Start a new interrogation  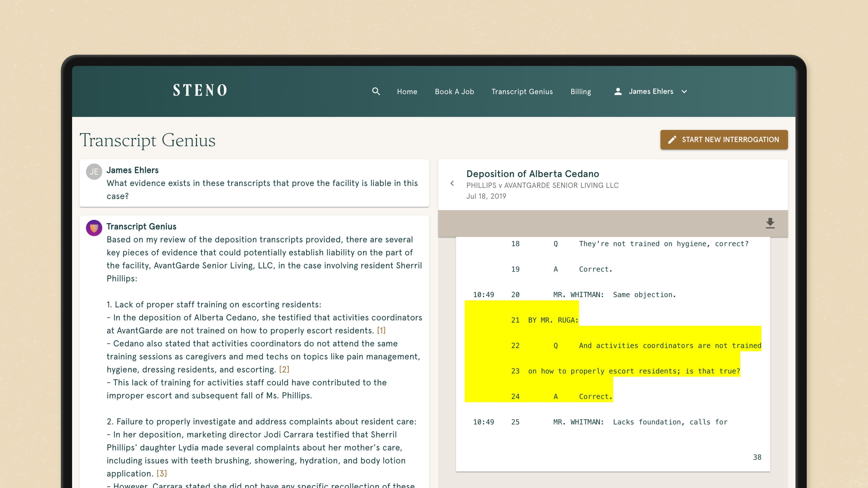click(x=724, y=139)
